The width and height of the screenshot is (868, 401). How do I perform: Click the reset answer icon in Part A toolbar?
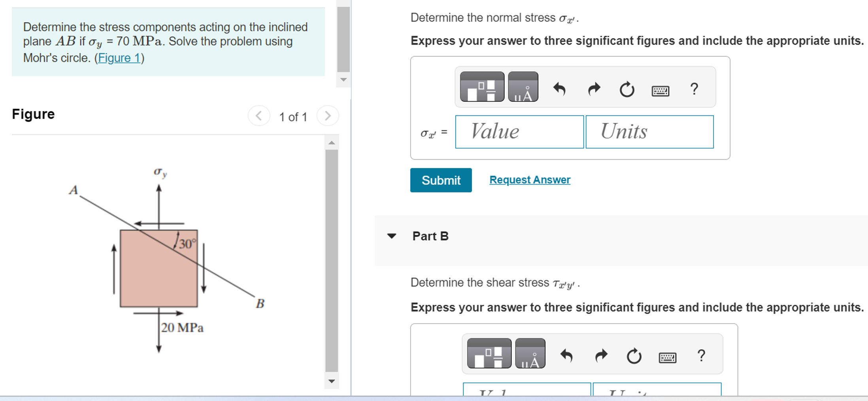pos(626,88)
